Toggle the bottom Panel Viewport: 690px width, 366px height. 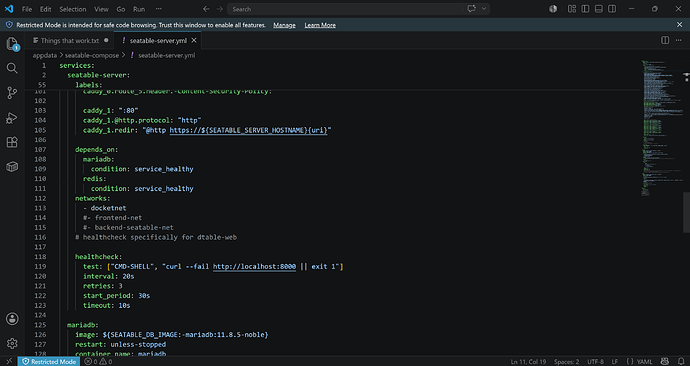[598, 9]
